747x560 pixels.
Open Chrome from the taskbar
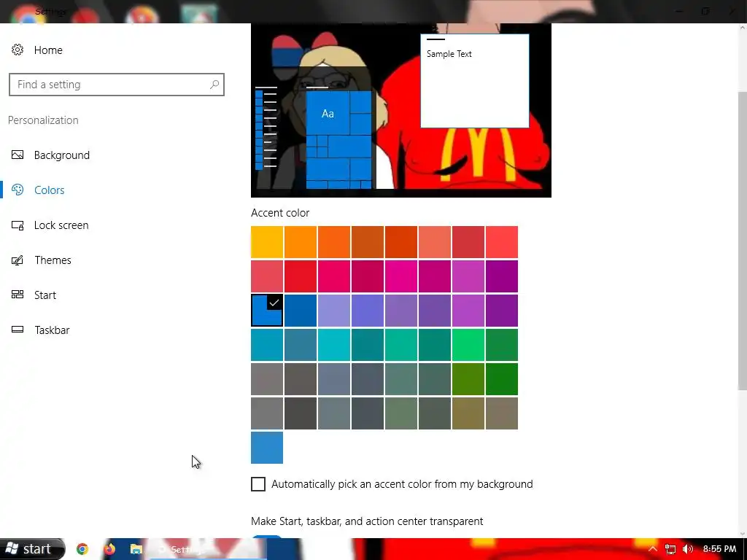click(82, 550)
